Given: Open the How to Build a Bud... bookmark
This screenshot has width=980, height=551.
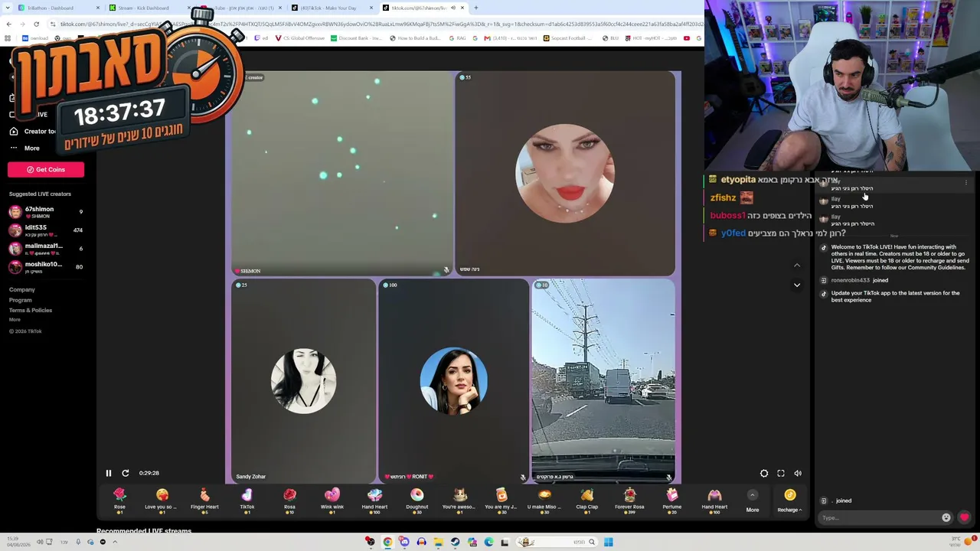Looking at the screenshot, I should pyautogui.click(x=415, y=38).
